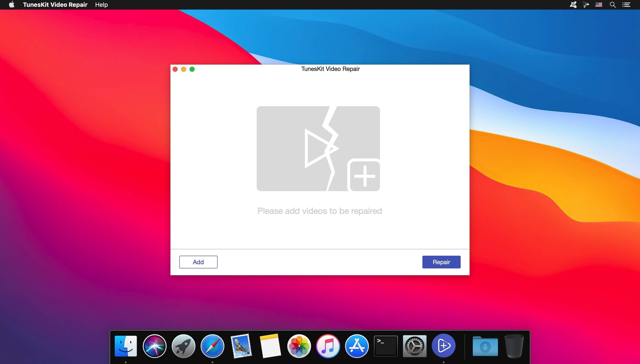Launch Siri from the dock

click(x=154, y=346)
